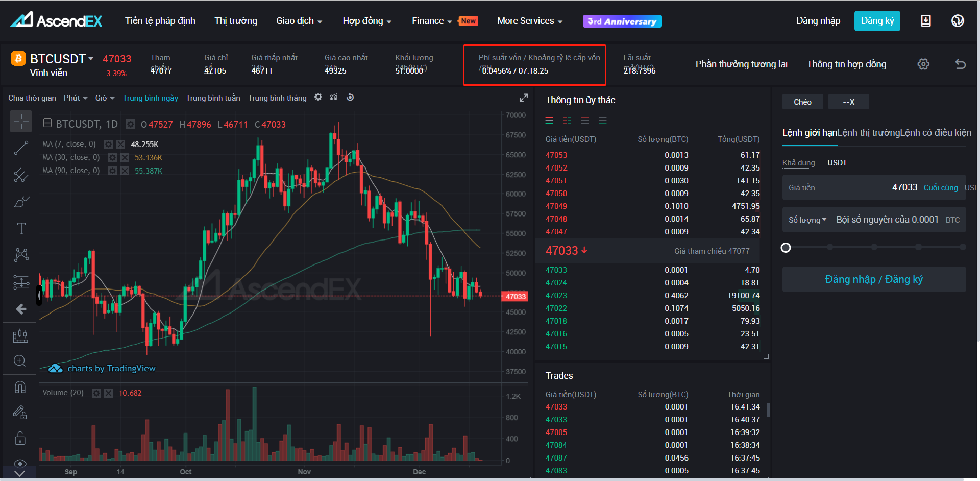Open the measure ruler tool

coord(20,335)
